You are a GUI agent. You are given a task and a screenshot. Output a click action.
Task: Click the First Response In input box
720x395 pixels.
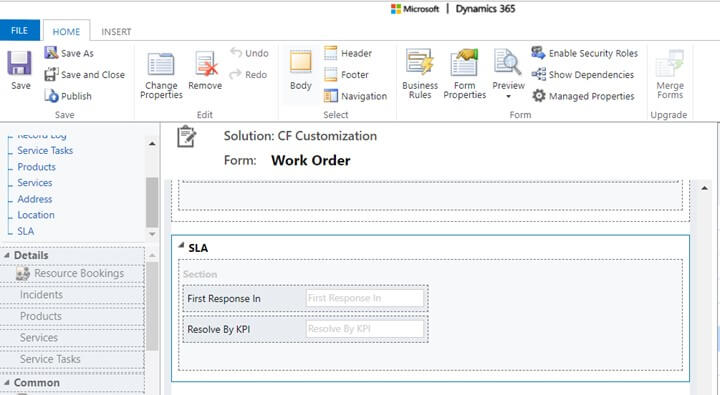365,298
